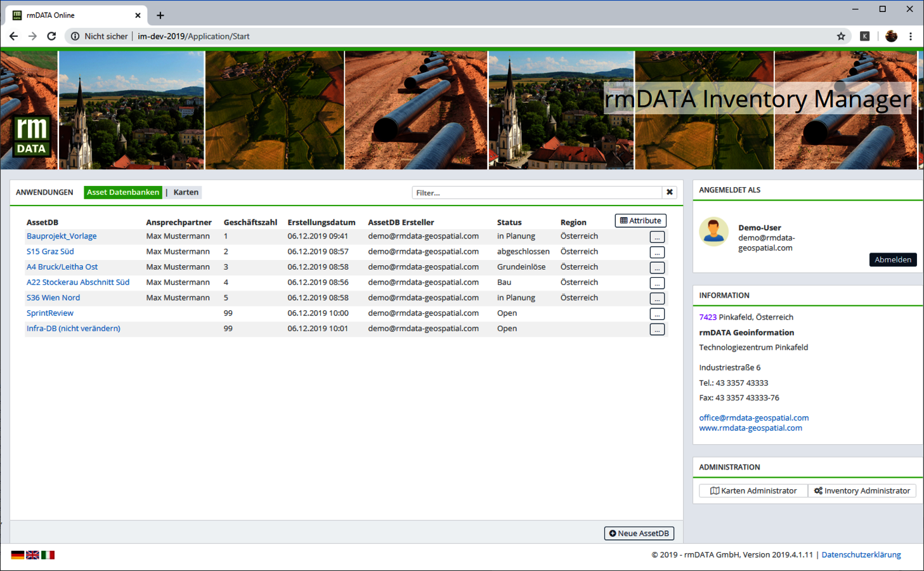Clear the filter with the X icon
This screenshot has height=571, width=924.
[670, 192]
